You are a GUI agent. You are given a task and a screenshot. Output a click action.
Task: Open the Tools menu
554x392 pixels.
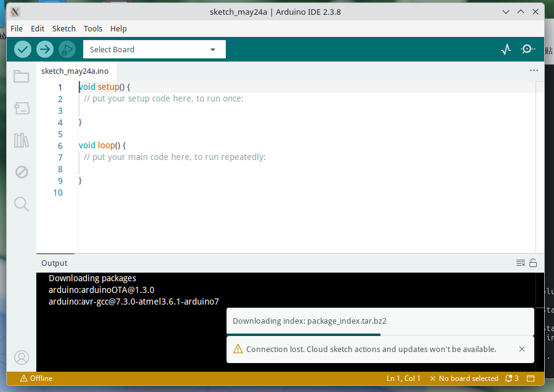93,28
